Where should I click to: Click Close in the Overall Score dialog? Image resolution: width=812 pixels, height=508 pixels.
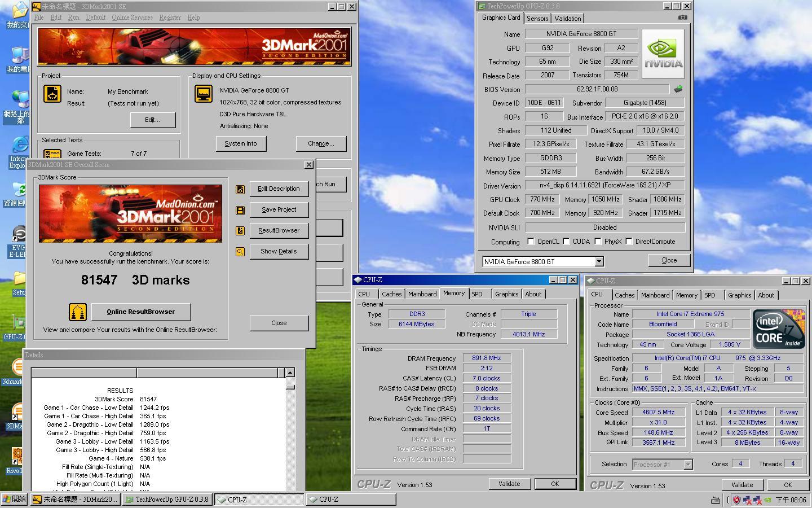point(279,323)
